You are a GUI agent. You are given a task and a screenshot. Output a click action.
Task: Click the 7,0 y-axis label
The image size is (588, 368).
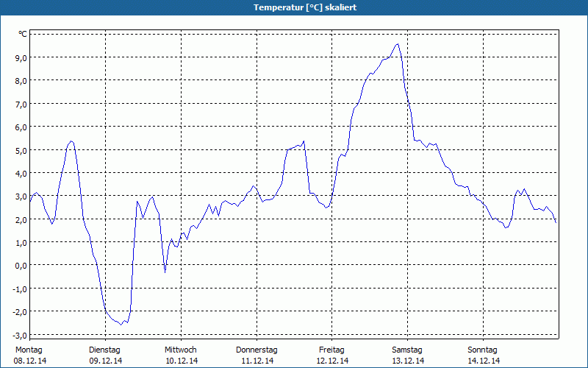coord(21,104)
